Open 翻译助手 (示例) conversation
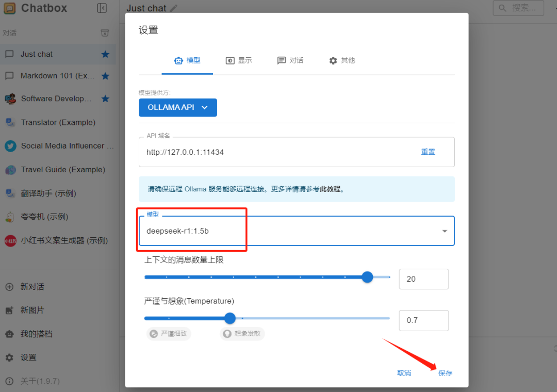This screenshot has width=557, height=392. coord(58,193)
